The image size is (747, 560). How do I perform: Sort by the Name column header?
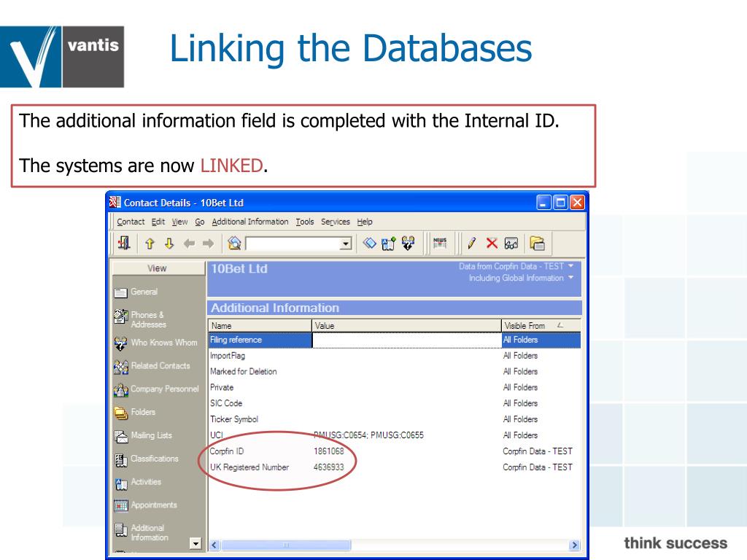click(260, 326)
